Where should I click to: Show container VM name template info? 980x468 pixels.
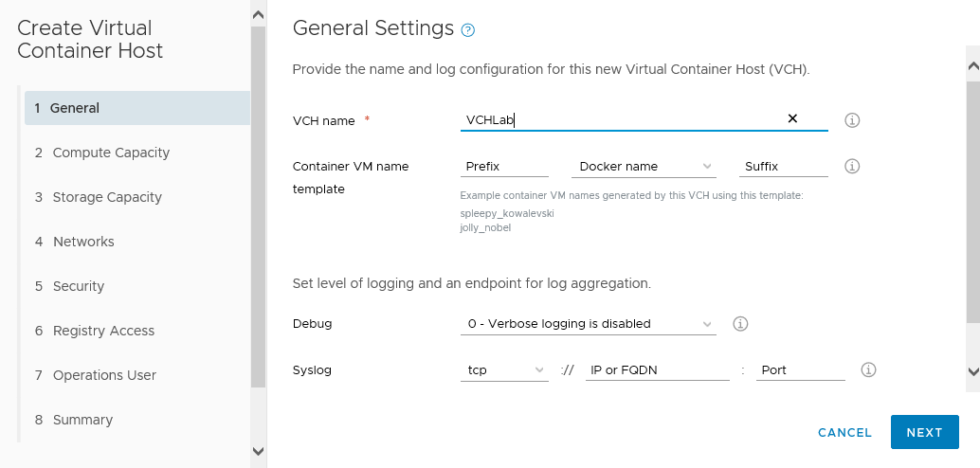[x=852, y=166]
